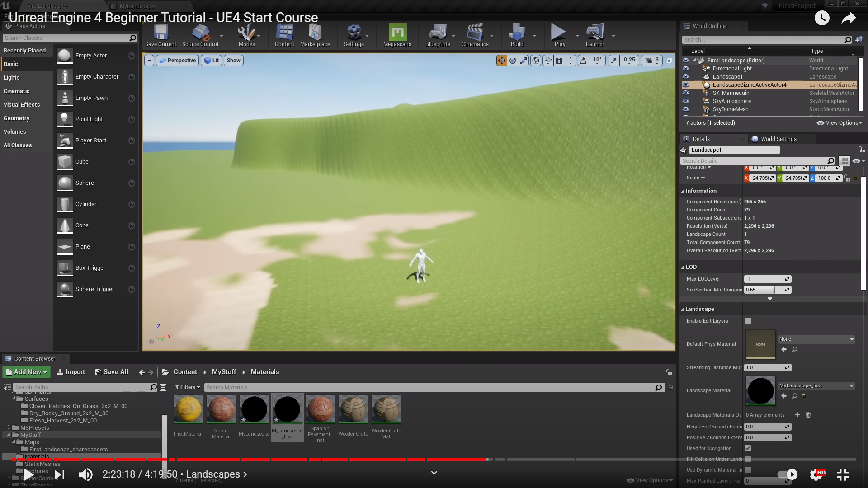Open the Landscape Material dropdown
868x488 pixels.
816,386
